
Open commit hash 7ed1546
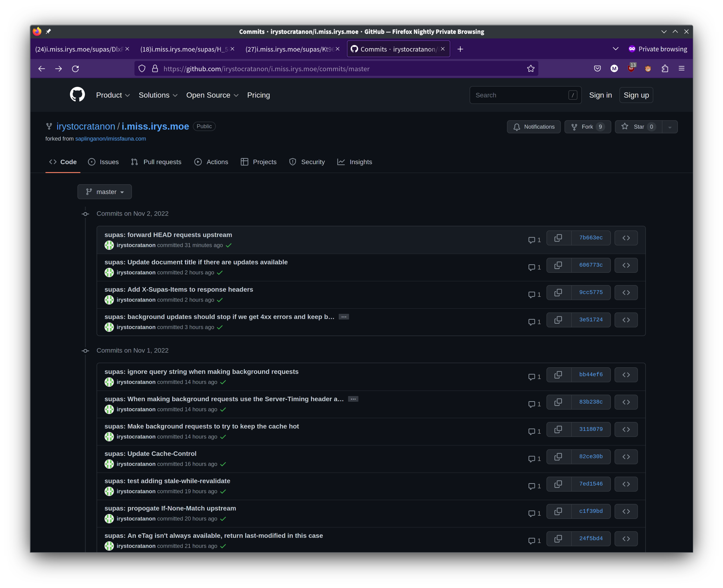pos(591,484)
